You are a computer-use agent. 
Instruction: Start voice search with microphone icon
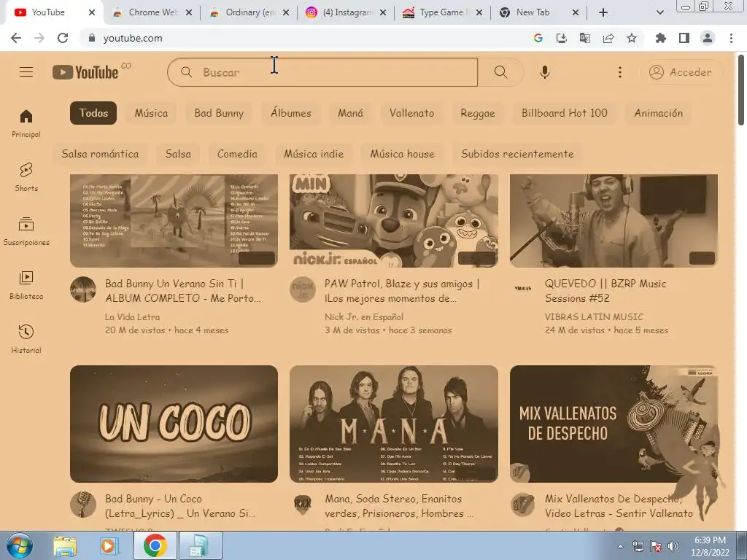pyautogui.click(x=545, y=72)
